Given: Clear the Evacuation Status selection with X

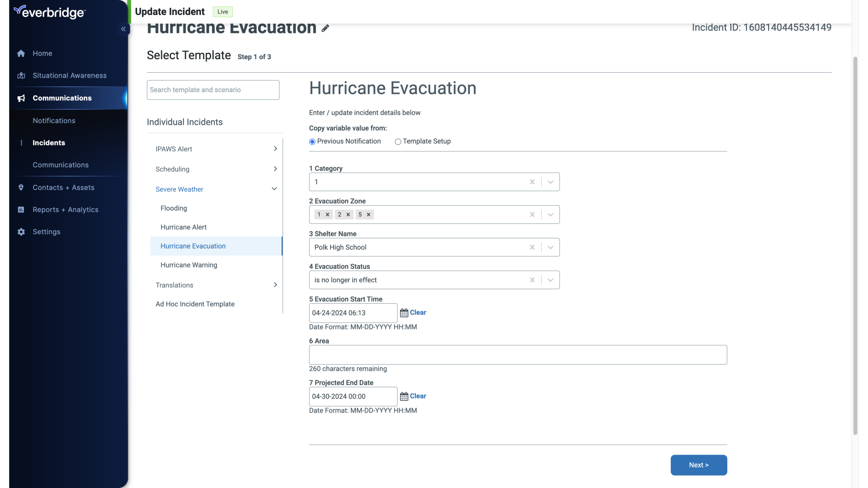Looking at the screenshot, I should pos(532,280).
